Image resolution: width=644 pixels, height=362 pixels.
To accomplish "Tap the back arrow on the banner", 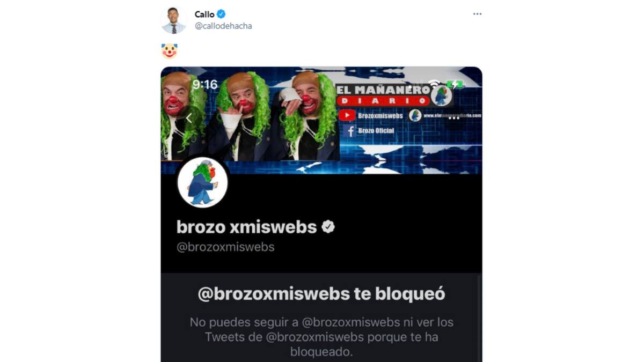I will [189, 118].
